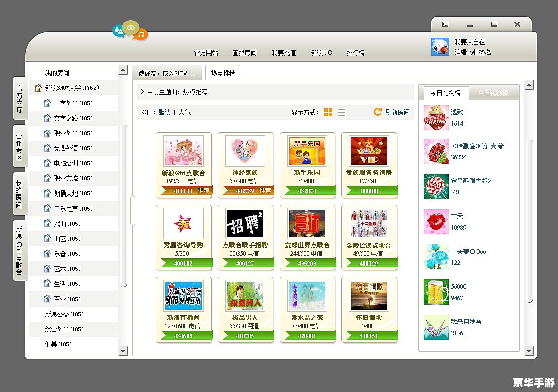Click house icon beside 军营

coord(47,299)
